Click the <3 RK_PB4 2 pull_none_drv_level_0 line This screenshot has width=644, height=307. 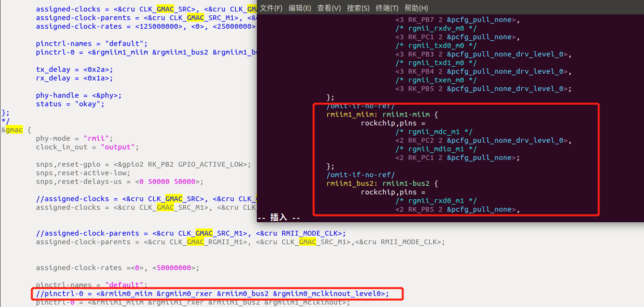coord(483,71)
